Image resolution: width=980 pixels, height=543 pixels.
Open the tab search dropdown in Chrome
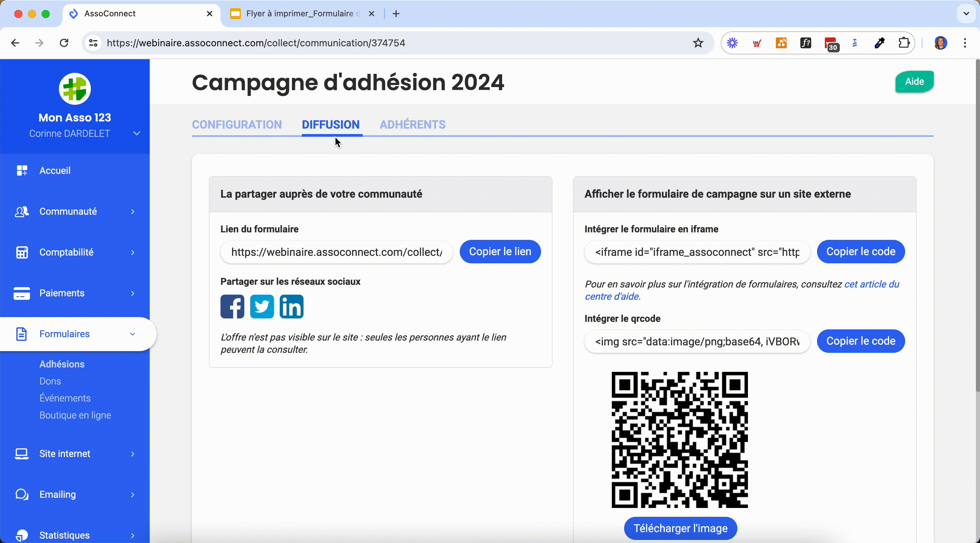966,14
